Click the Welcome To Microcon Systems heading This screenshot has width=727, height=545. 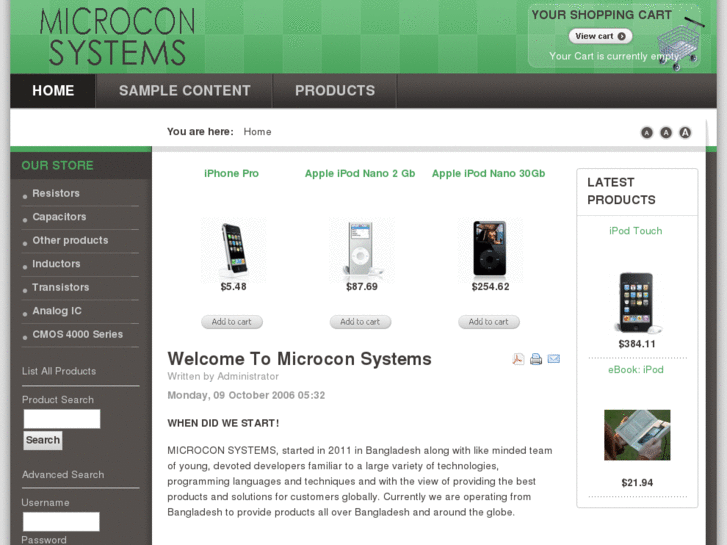[300, 359]
